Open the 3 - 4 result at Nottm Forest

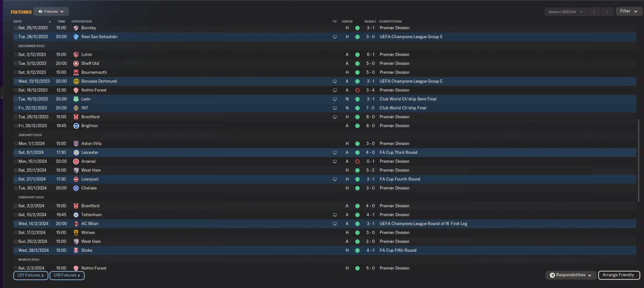pos(370,90)
